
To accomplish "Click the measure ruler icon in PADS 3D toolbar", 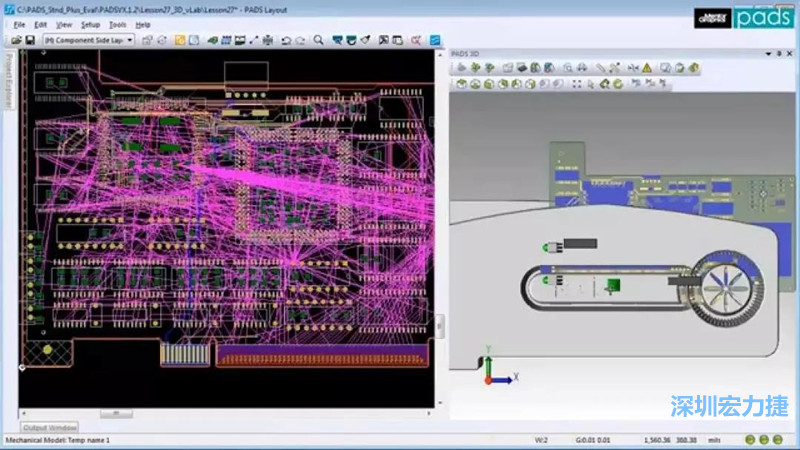I will [x=602, y=67].
